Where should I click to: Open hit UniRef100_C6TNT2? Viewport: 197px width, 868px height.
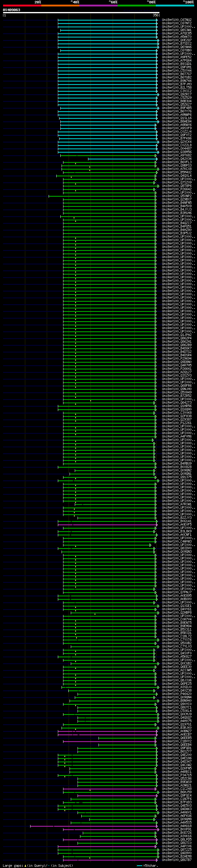point(176,23)
